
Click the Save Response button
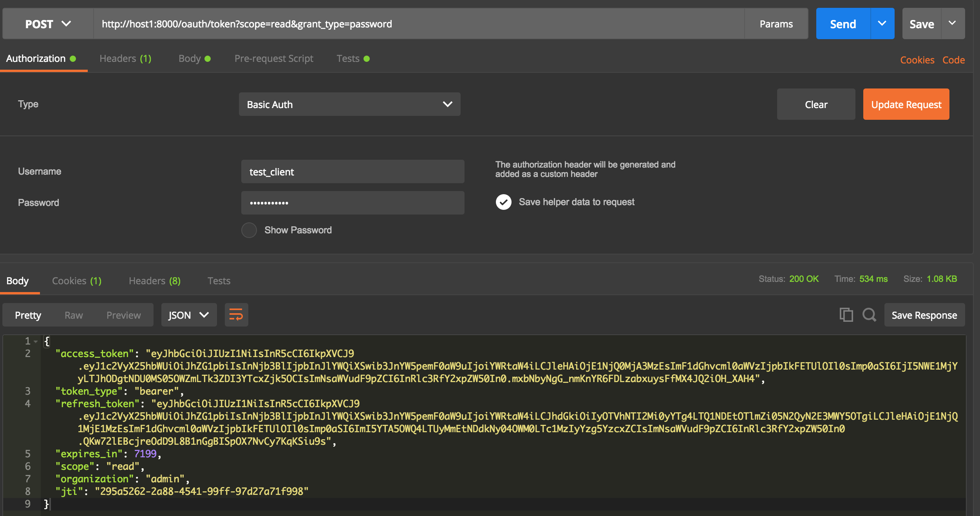click(x=924, y=315)
